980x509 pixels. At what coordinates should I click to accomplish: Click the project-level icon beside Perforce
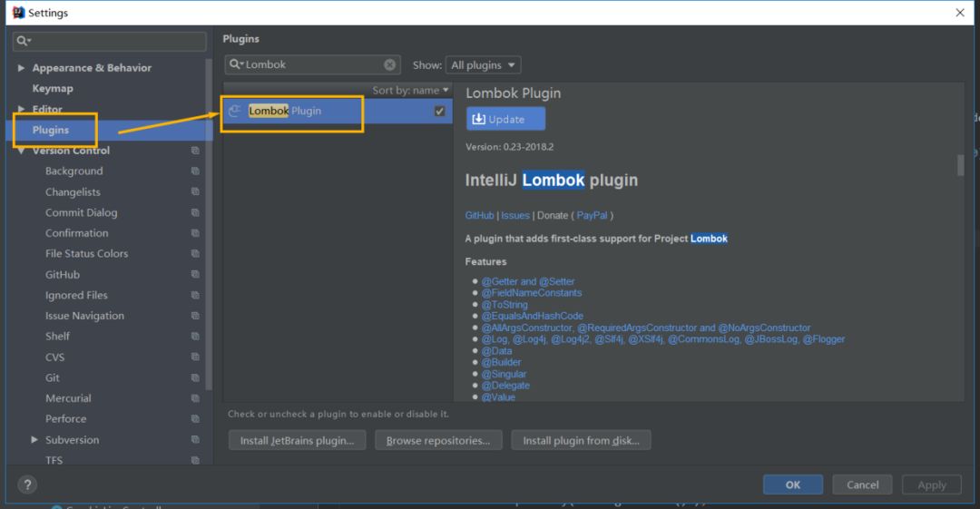pyautogui.click(x=195, y=418)
